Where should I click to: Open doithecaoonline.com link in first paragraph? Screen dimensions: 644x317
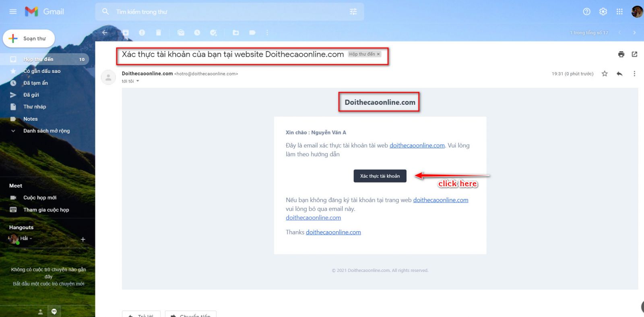[x=417, y=145]
